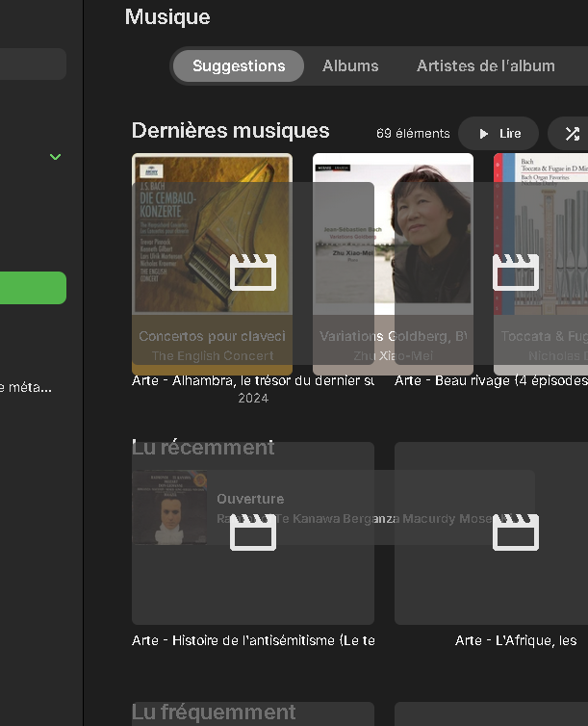This screenshot has height=726, width=588.
Task: Go to artist Zhu Xiao-Mei
Action: 393,356
